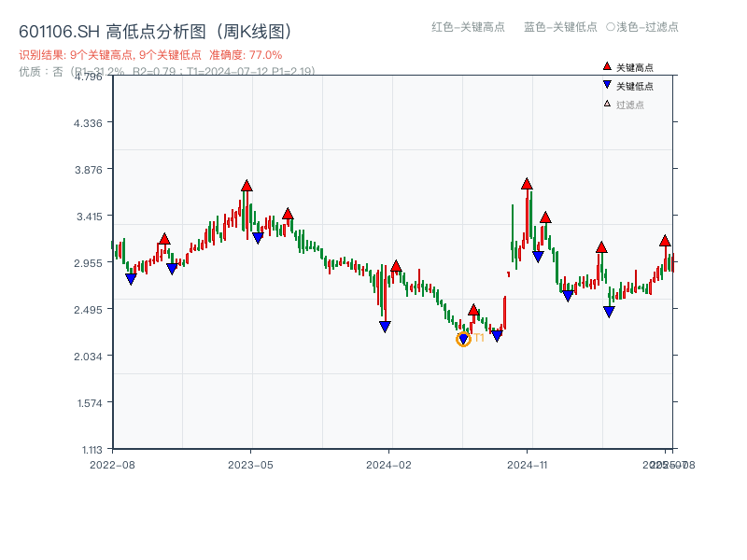Click the 1.574 y-axis label
The width and height of the screenshot is (747, 560).
click(x=90, y=403)
